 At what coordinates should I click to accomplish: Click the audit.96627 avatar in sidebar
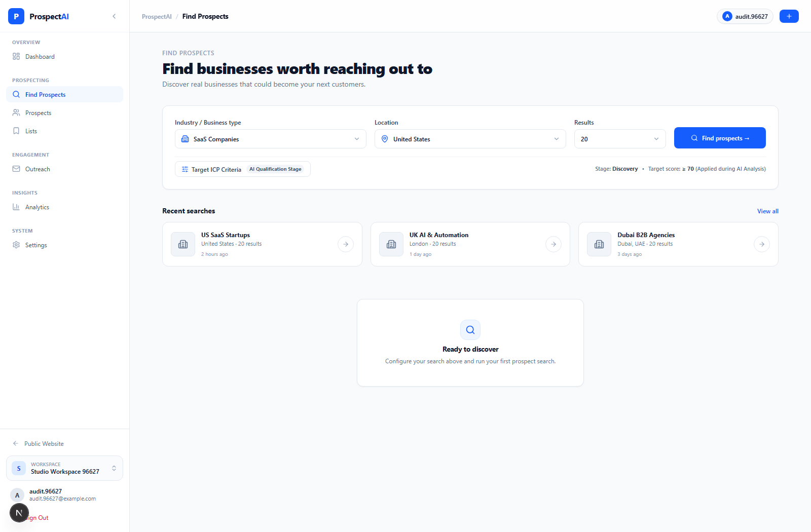pyautogui.click(x=17, y=495)
